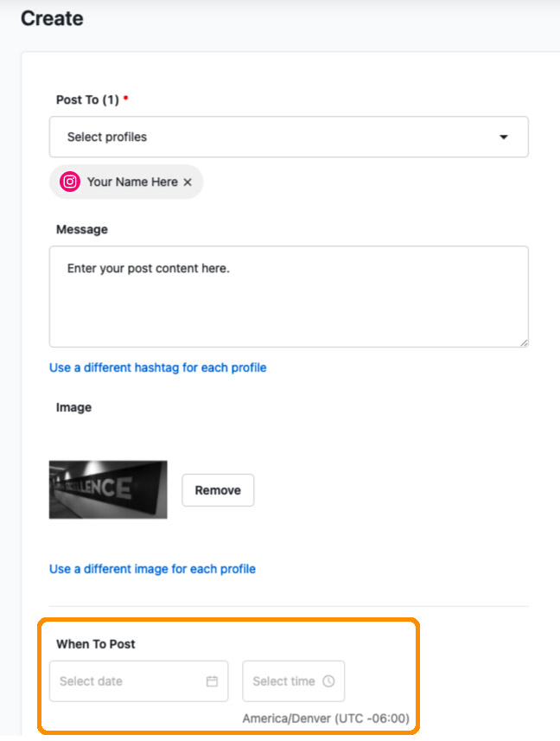This screenshot has width=560, height=741.
Task: Select the EXCELLENCE image thumbnail
Action: (x=108, y=489)
